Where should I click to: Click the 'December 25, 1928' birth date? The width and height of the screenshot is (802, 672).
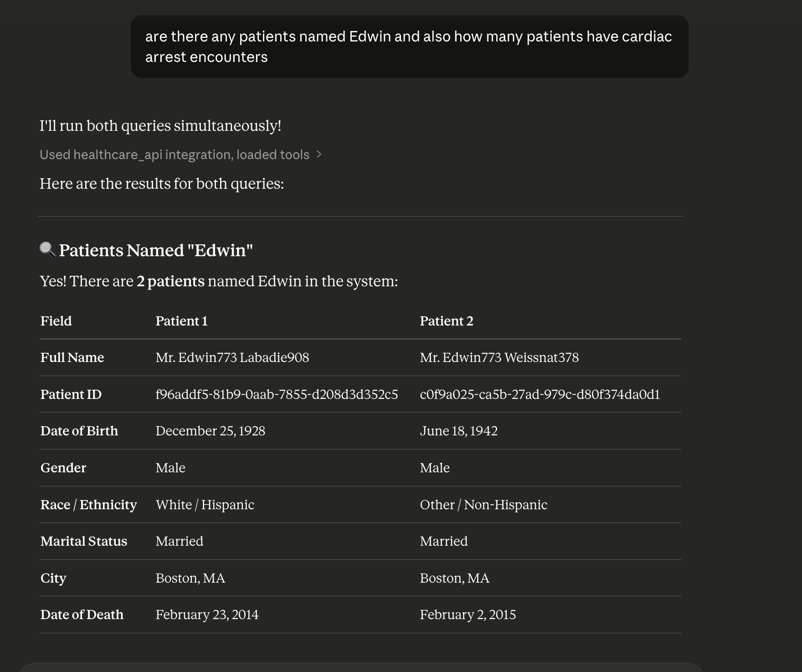pos(210,431)
